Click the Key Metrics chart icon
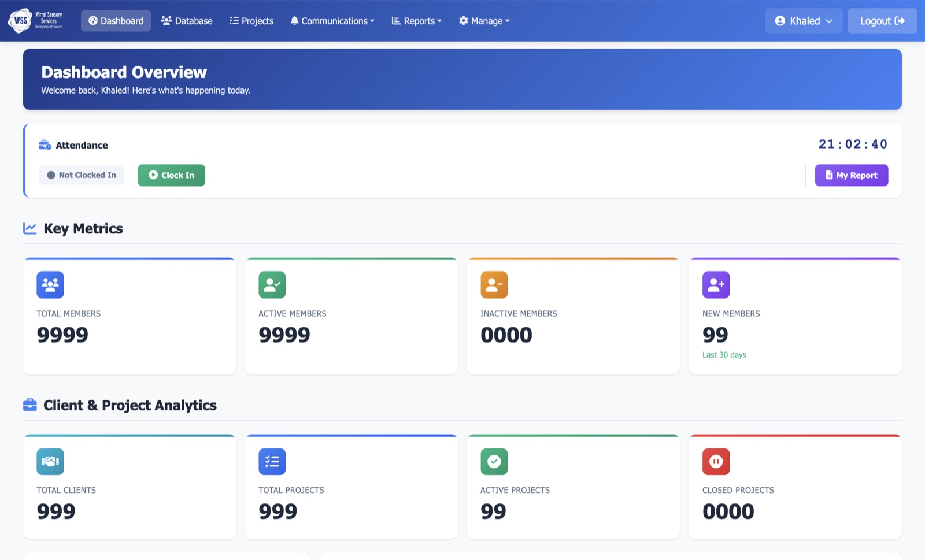925x560 pixels. pyautogui.click(x=30, y=228)
